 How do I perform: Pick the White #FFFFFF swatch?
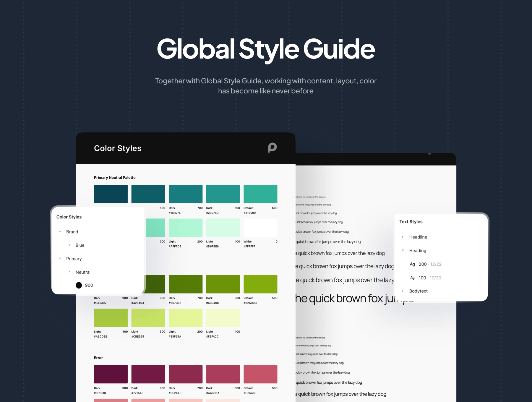pos(260,228)
